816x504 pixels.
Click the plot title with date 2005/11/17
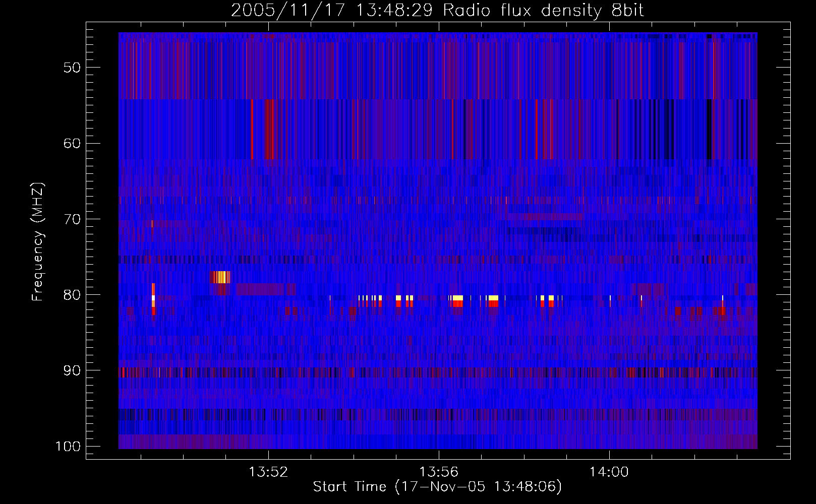pos(437,10)
